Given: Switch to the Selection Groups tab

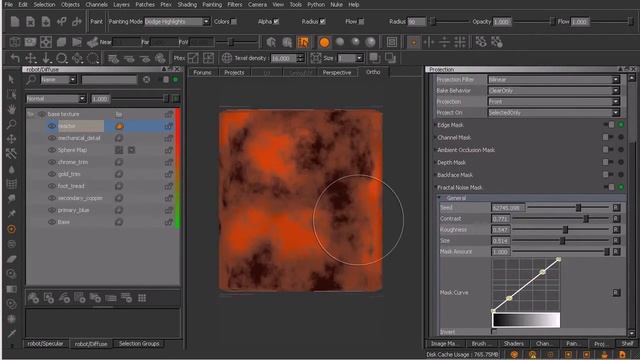Looking at the screenshot, I should click(139, 344).
